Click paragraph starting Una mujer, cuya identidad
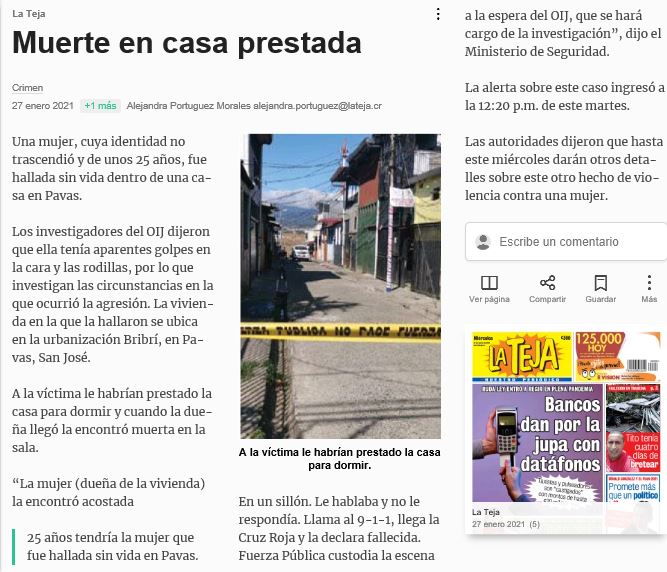This screenshot has height=572, width=667. click(x=111, y=168)
